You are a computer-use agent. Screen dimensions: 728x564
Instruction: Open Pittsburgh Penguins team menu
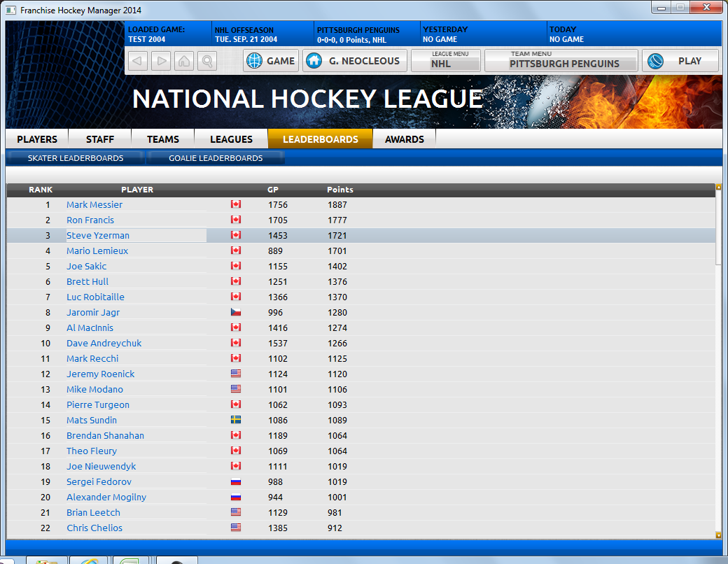coord(561,61)
